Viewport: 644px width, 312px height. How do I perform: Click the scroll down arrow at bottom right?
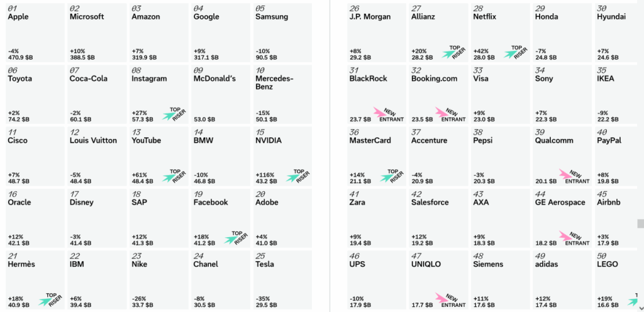click(640, 308)
